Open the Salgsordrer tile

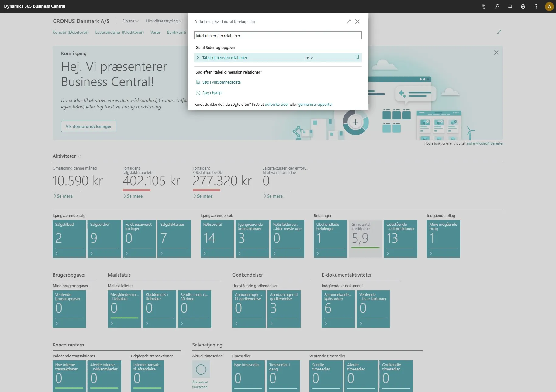pos(104,239)
